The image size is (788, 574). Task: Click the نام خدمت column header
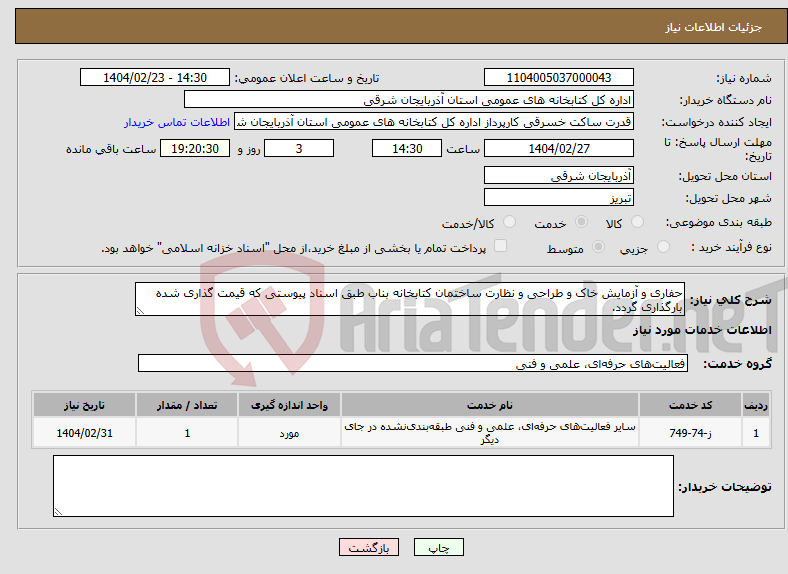click(x=489, y=405)
